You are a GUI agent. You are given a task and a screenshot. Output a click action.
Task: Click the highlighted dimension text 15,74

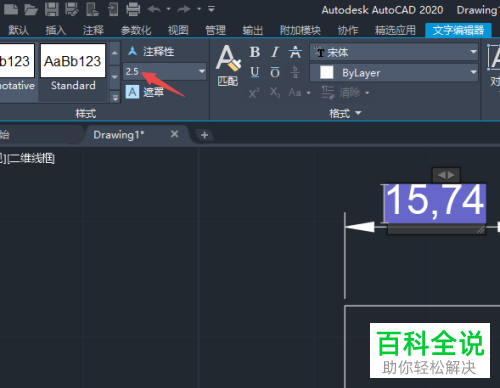(x=435, y=203)
